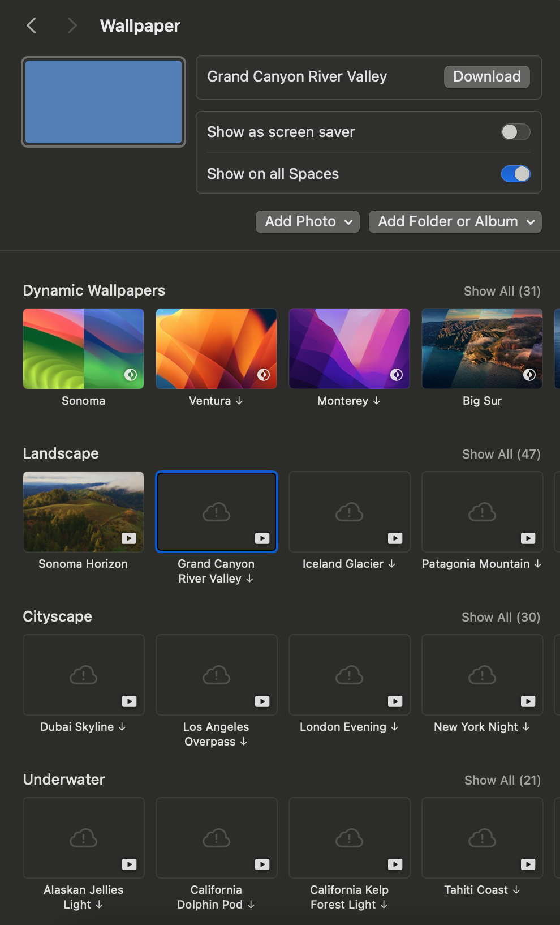Click the California Dolphin Pod label
The image size is (560, 925).
click(216, 897)
